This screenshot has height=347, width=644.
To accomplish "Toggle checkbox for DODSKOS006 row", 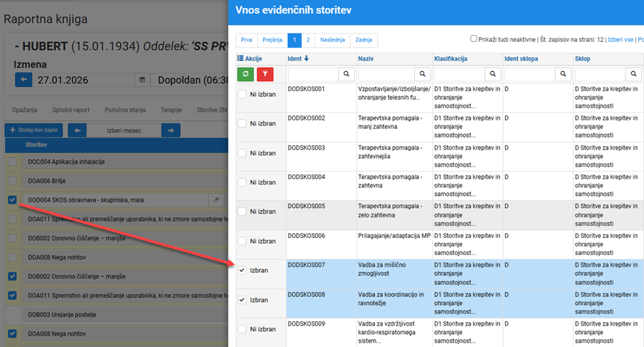I will pos(242,241).
